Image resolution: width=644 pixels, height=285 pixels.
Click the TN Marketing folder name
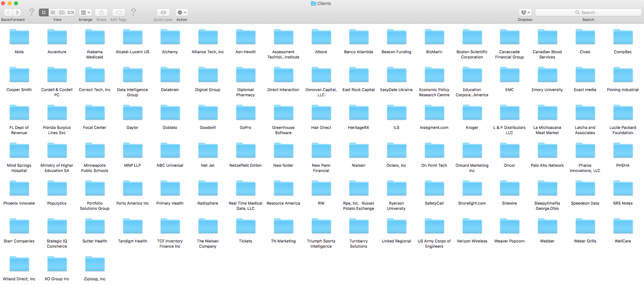(x=283, y=241)
